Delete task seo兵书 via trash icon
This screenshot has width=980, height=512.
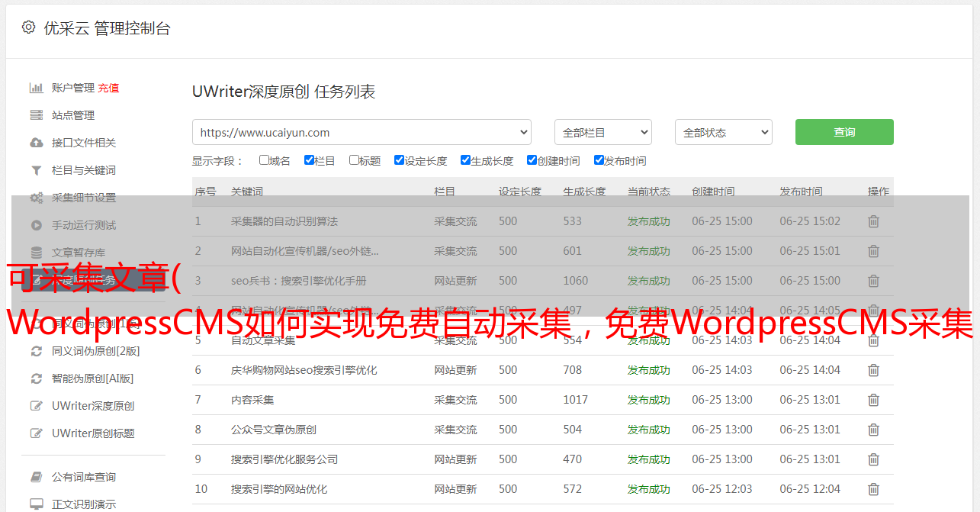(x=873, y=281)
